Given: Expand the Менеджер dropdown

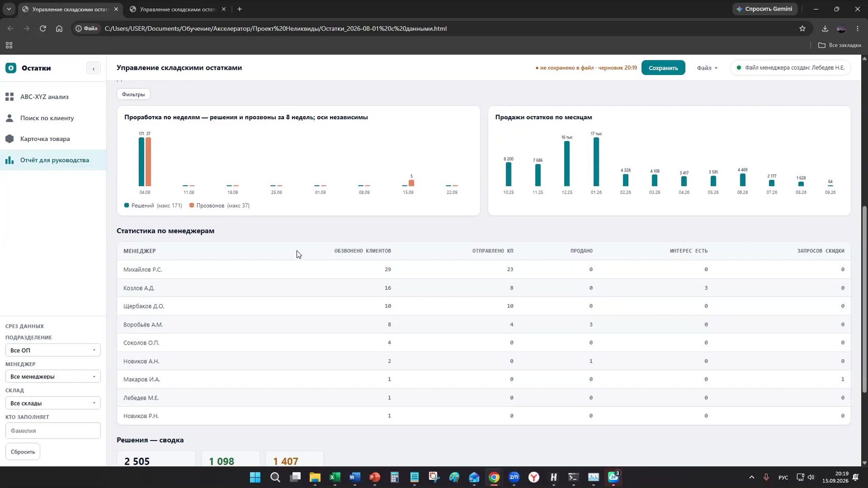Looking at the screenshot, I should pos(53,376).
